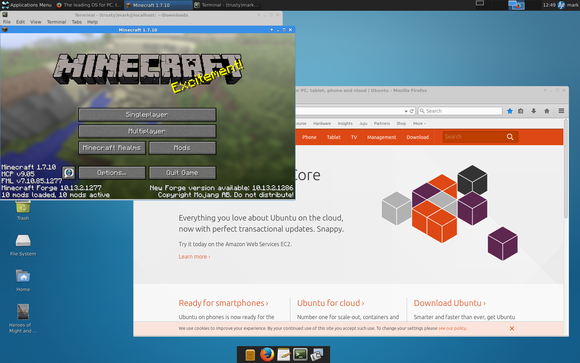The height and width of the screenshot is (363, 580).
Task: Open Download Ubuntu heading link
Action: [449, 303]
